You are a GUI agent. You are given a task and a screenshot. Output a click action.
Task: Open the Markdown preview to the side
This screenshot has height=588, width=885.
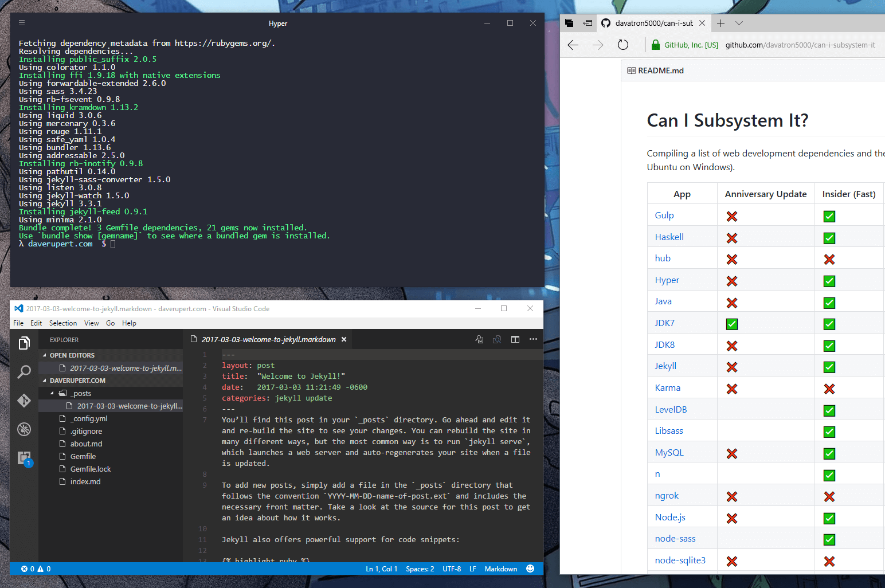(496, 339)
